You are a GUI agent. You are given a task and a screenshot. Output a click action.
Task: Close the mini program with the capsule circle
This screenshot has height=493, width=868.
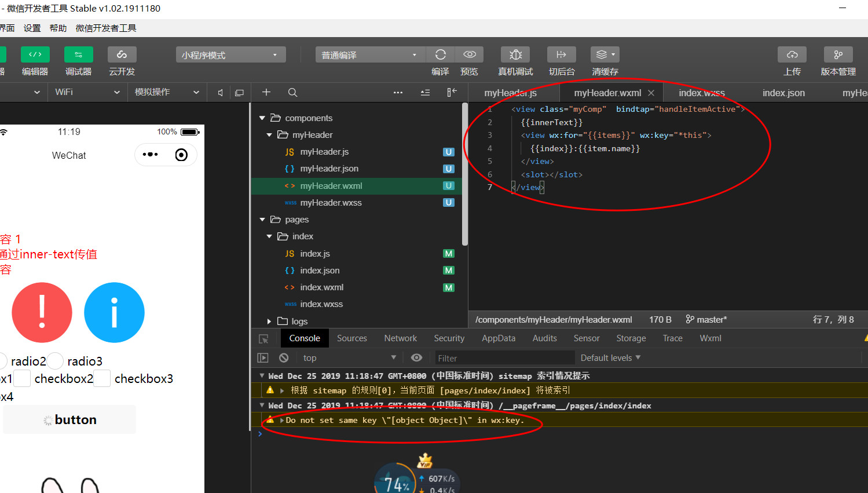181,155
